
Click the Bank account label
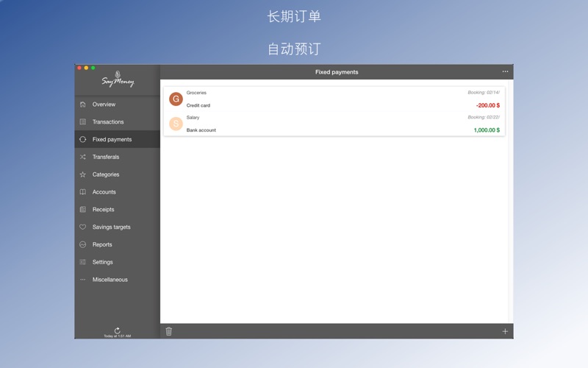pyautogui.click(x=201, y=130)
